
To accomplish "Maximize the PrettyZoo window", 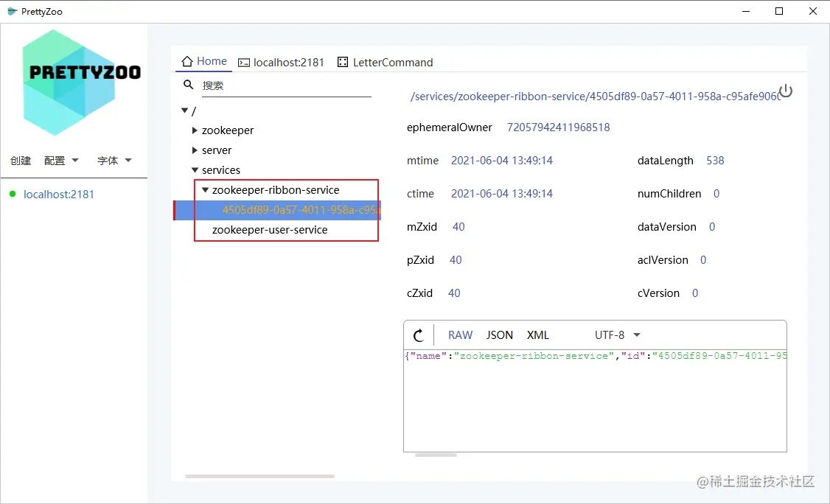I will click(x=779, y=11).
